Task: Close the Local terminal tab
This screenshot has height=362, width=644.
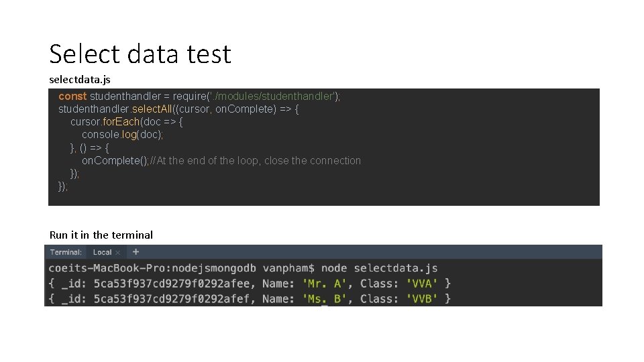Action: [x=118, y=253]
